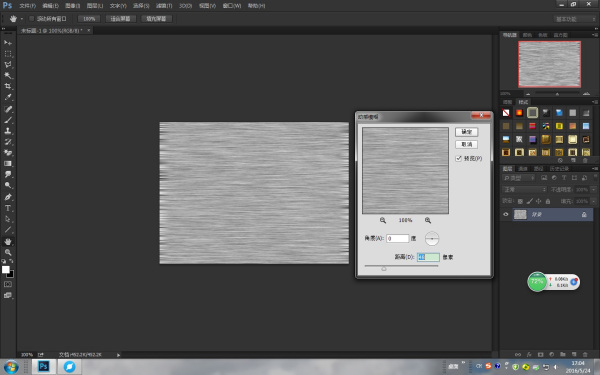The width and height of the screenshot is (600, 375).
Task: Select the Brush tool
Action: point(8,120)
